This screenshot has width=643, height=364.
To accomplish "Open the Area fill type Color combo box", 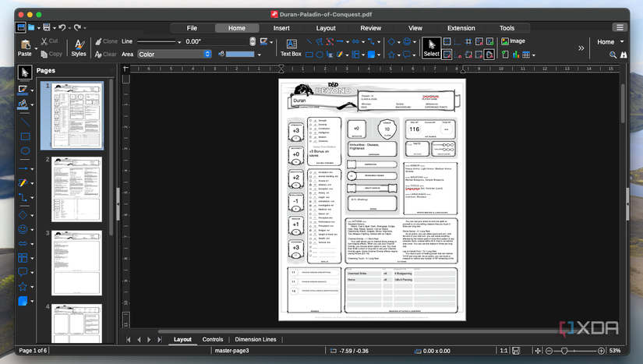I will 175,54.
